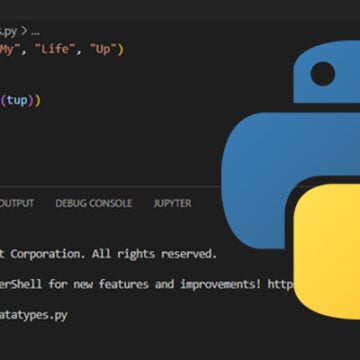360x360 pixels.
Task: Open the JUPYTER panel tab
Action: (x=172, y=203)
